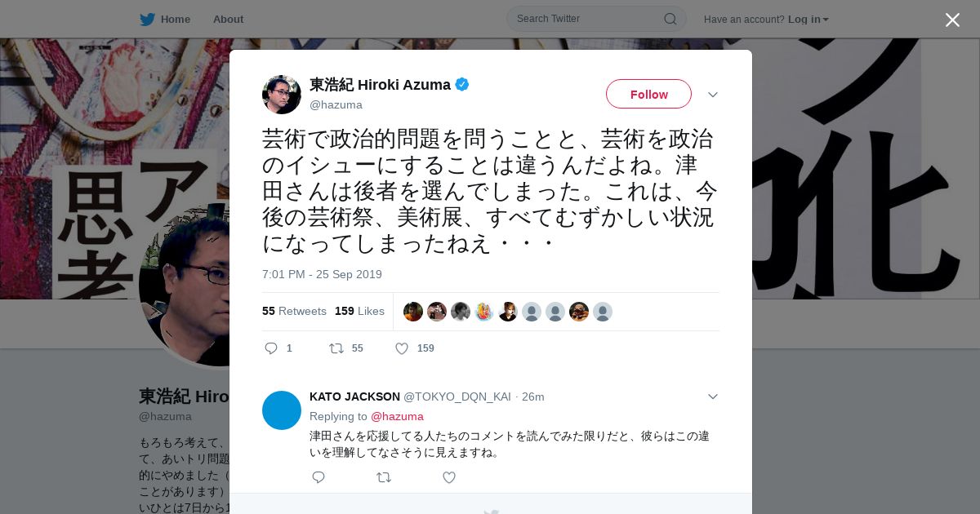Go to the About page
This screenshot has width=980, height=514.
click(x=228, y=19)
